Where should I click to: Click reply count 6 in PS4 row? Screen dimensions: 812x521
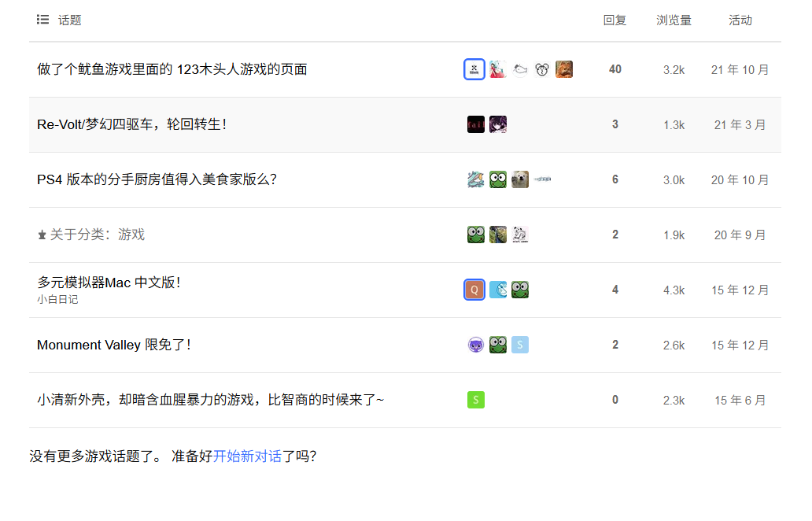(x=615, y=179)
